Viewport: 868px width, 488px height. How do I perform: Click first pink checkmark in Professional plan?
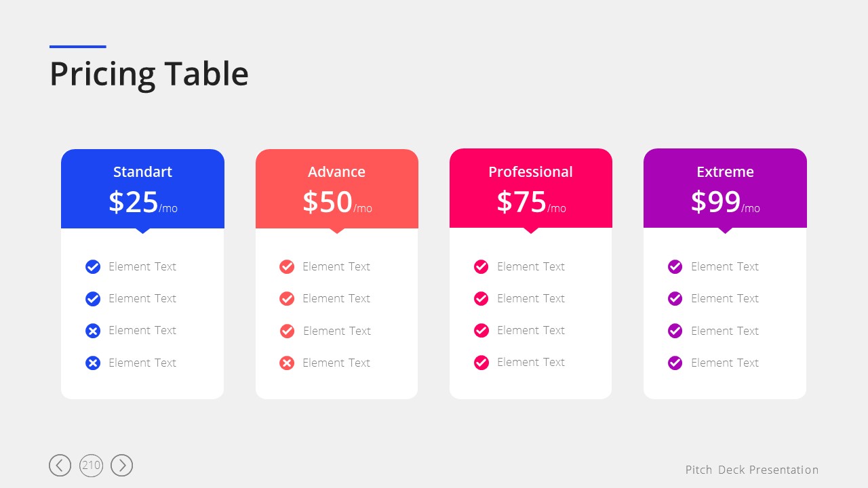481,267
